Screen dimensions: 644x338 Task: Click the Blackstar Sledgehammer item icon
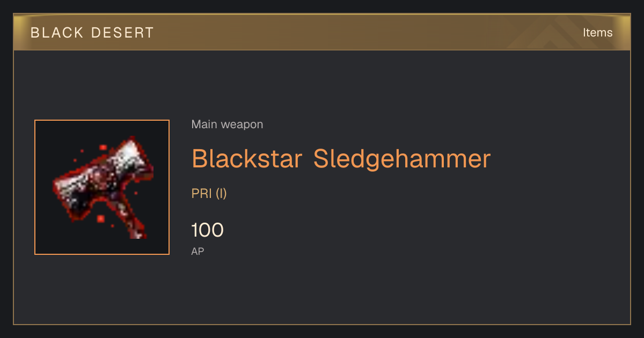[102, 187]
